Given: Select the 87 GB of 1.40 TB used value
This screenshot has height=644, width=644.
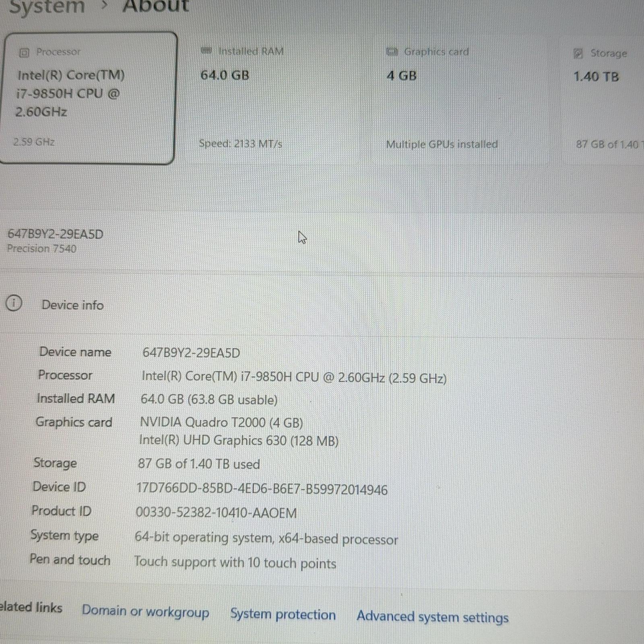Looking at the screenshot, I should pyautogui.click(x=199, y=464).
